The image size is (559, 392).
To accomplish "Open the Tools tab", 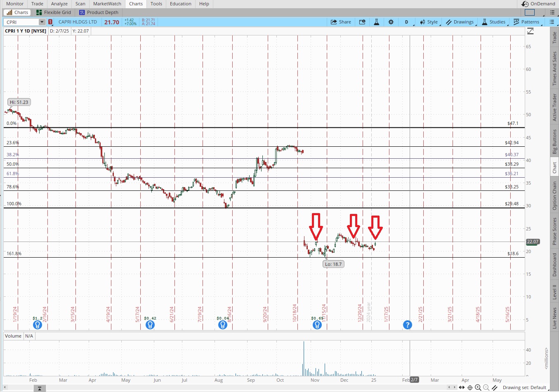I will (x=156, y=4).
